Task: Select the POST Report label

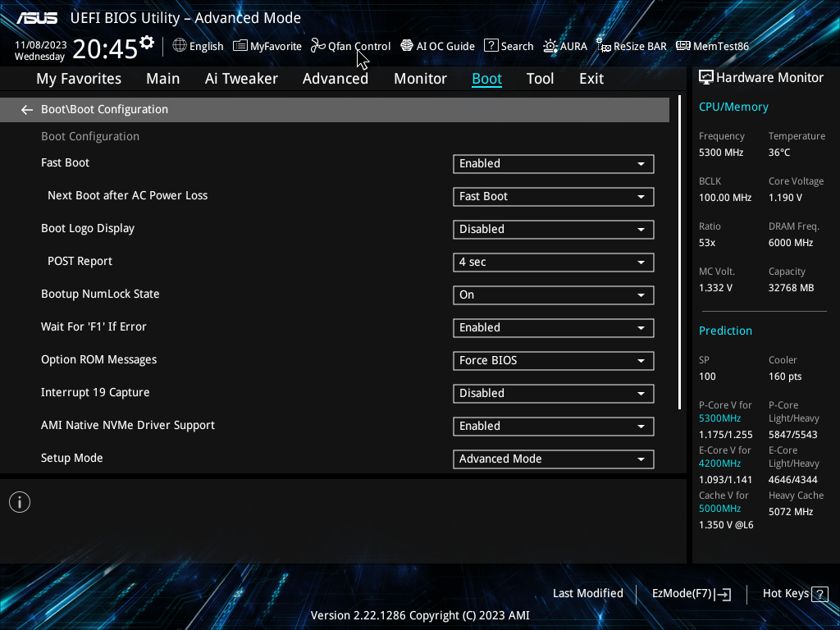Action: tap(80, 262)
